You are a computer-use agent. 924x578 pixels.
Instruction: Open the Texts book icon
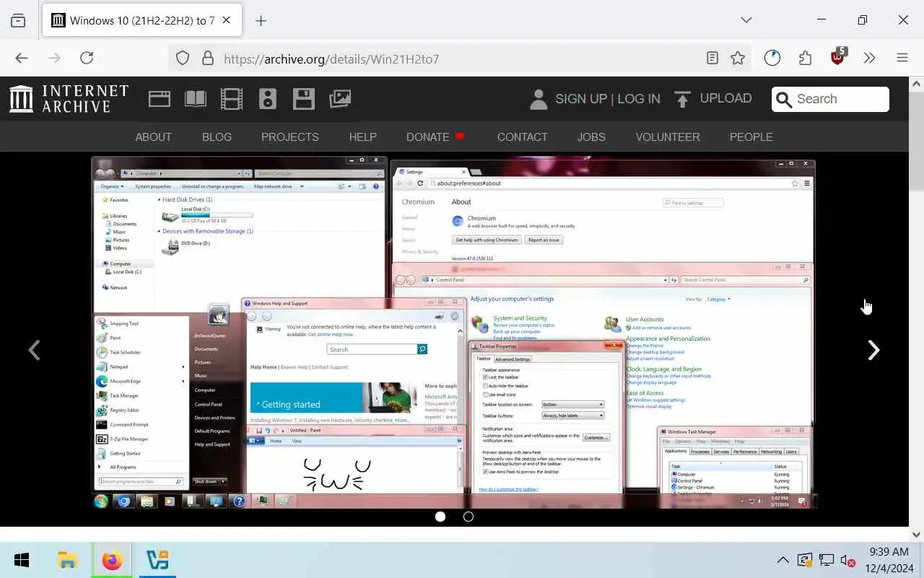[x=196, y=99]
